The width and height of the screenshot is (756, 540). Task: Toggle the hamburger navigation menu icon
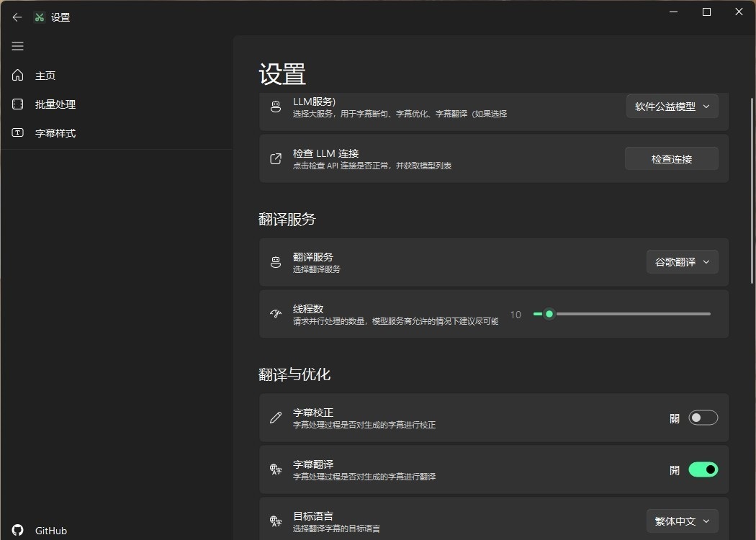pos(18,46)
